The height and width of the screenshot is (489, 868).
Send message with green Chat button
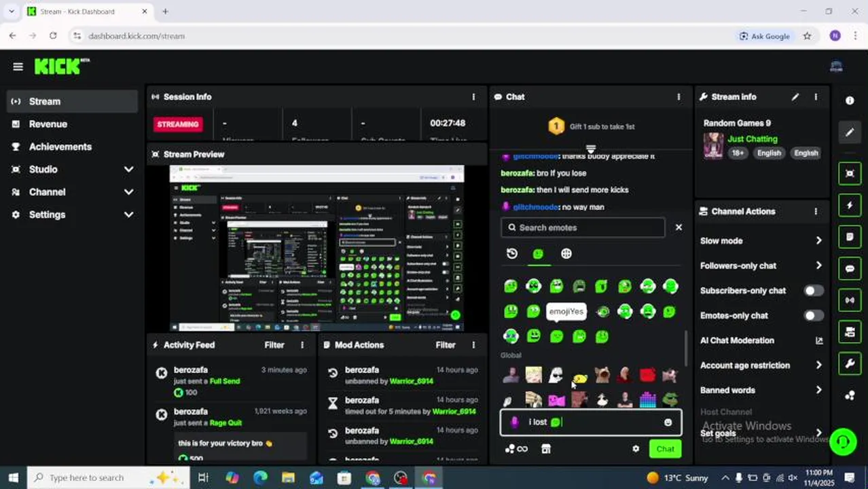[x=666, y=449]
